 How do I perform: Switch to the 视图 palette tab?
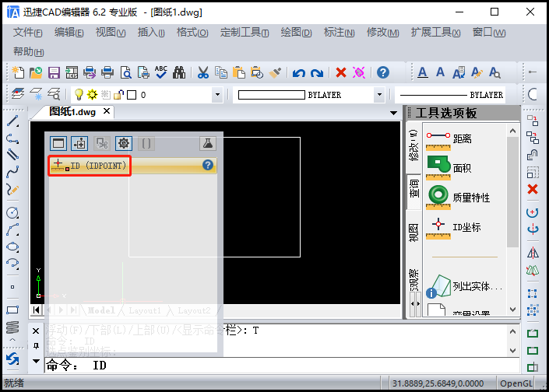(414, 233)
